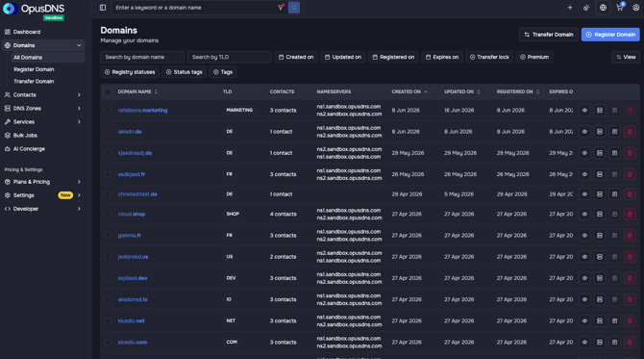This screenshot has height=359, width=644.
Task: Click the search filter funnel icon
Action: (x=281, y=7)
